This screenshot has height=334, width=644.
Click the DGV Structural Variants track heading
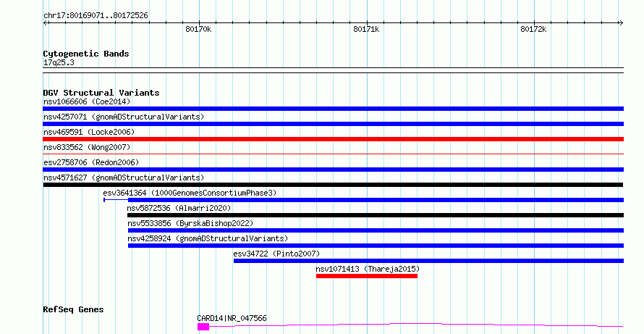(101, 93)
